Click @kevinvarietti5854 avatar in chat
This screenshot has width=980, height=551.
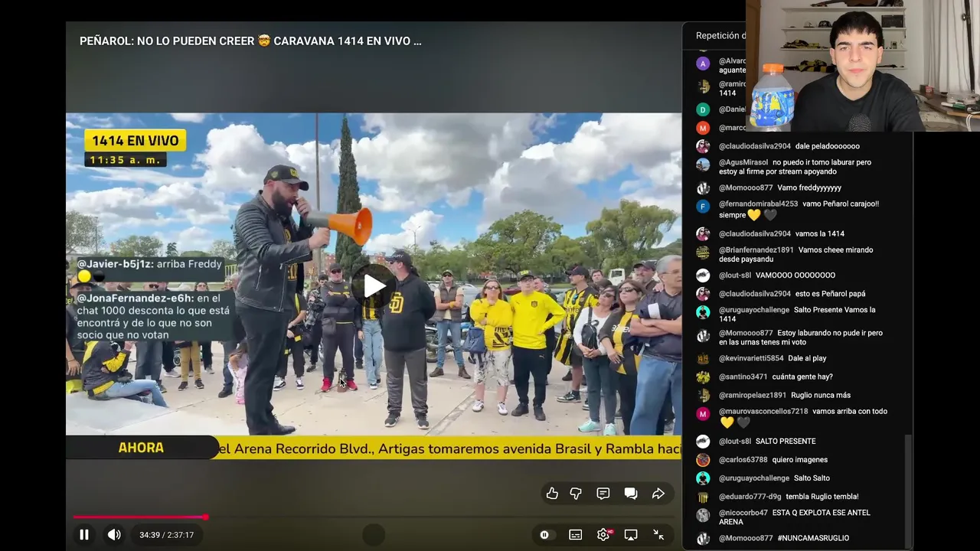click(x=703, y=358)
